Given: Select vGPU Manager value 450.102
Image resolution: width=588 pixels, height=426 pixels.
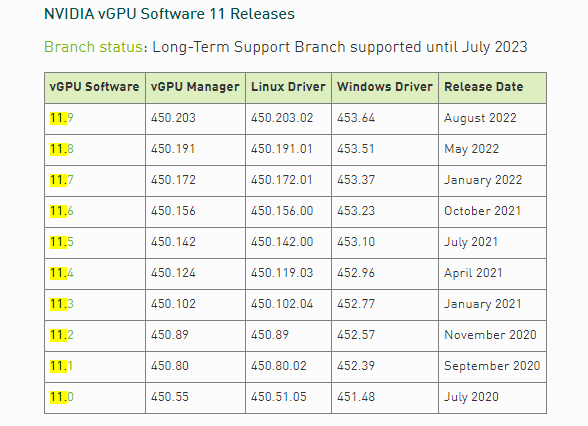Looking at the screenshot, I should (173, 304).
